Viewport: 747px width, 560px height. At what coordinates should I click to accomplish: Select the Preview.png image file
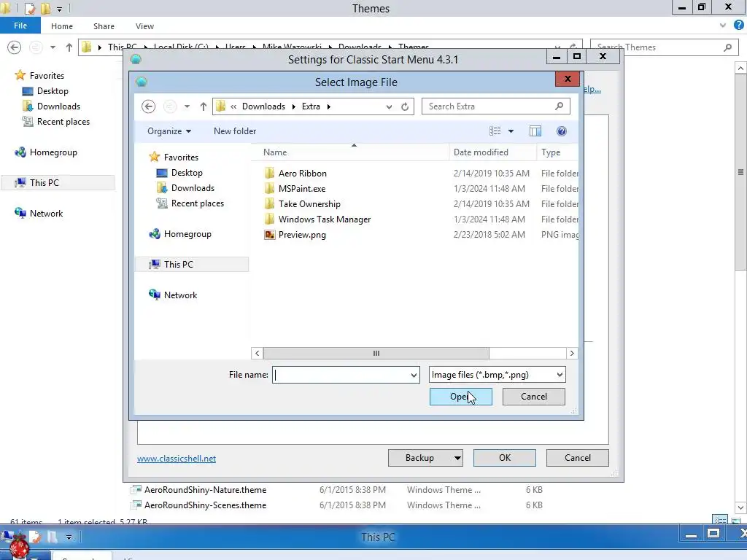302,234
